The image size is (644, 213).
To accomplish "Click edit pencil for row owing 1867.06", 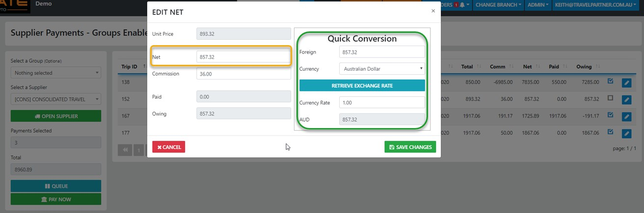I will pos(626,133).
